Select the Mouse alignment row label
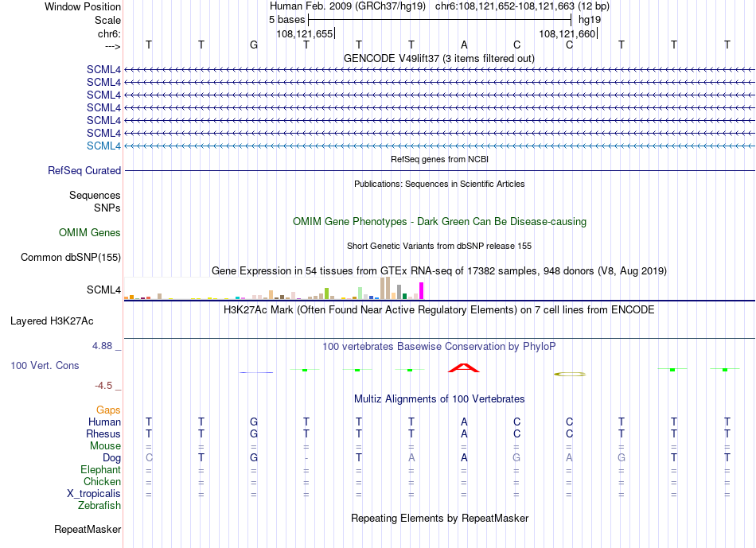The width and height of the screenshot is (756, 548). click(105, 446)
